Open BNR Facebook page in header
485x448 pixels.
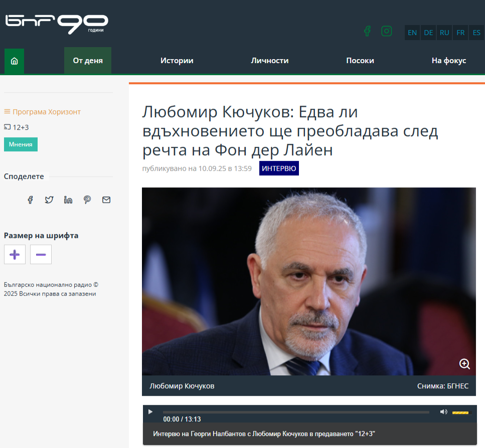pos(367,31)
